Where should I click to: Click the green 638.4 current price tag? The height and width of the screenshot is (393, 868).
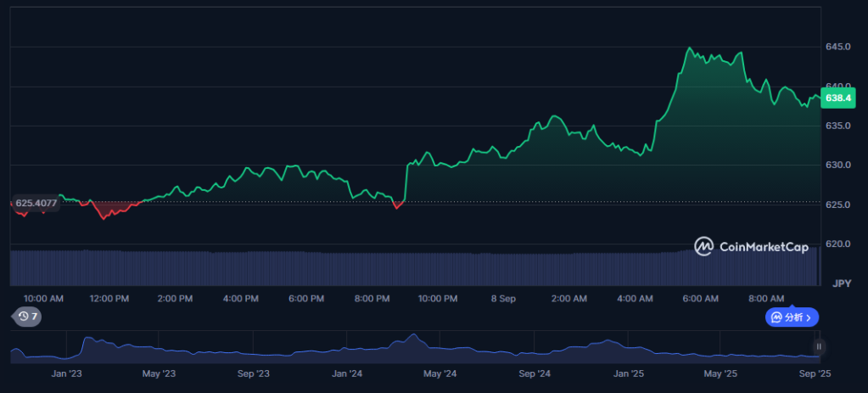point(838,98)
